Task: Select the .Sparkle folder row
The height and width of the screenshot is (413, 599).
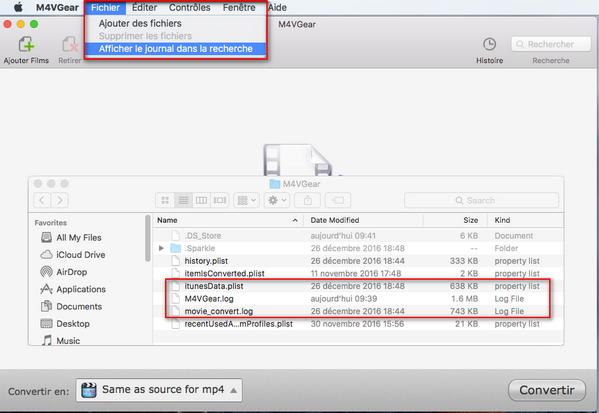Action: pos(358,248)
